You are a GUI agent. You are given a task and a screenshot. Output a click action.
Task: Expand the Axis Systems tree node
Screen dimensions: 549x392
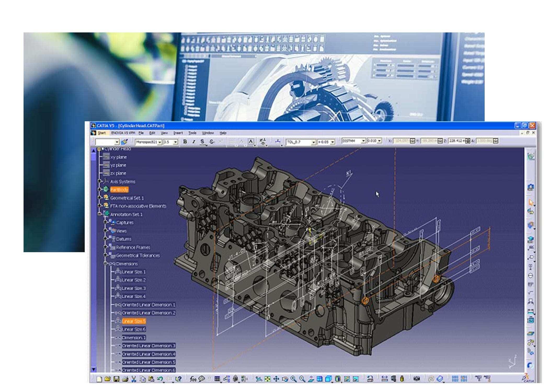click(x=99, y=181)
